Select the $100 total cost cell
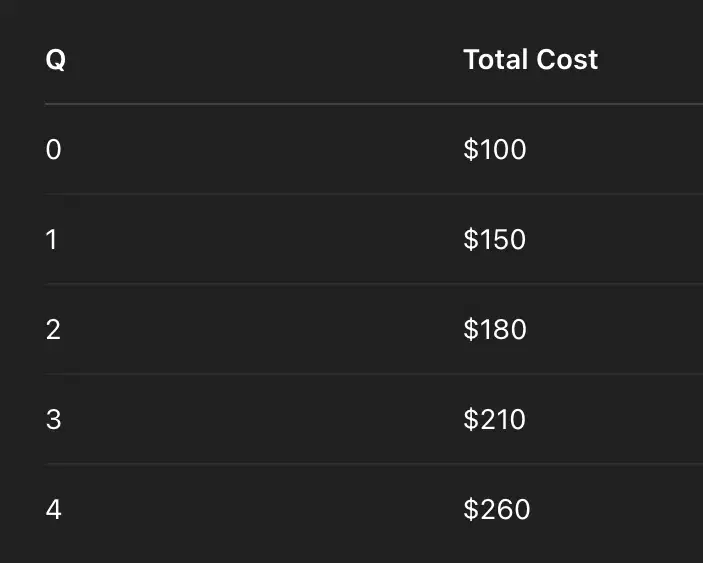703x563 pixels. pyautogui.click(x=495, y=149)
